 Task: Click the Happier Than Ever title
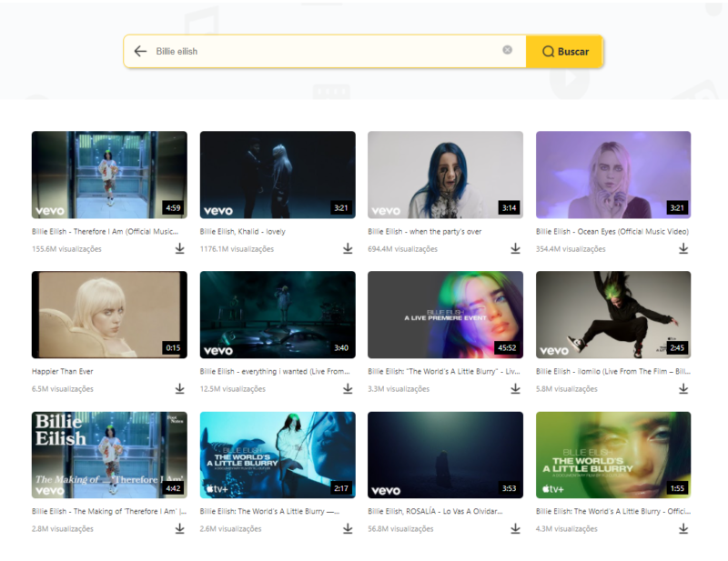click(62, 371)
